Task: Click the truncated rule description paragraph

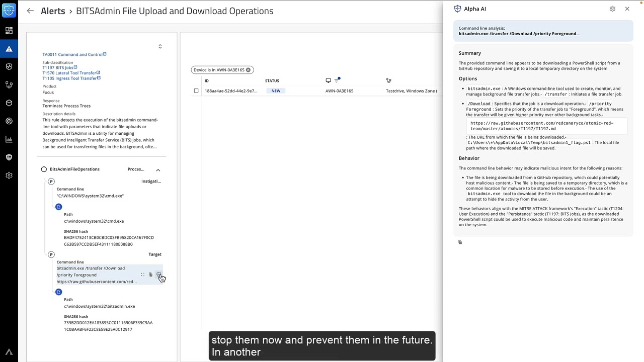Action: click(100, 133)
